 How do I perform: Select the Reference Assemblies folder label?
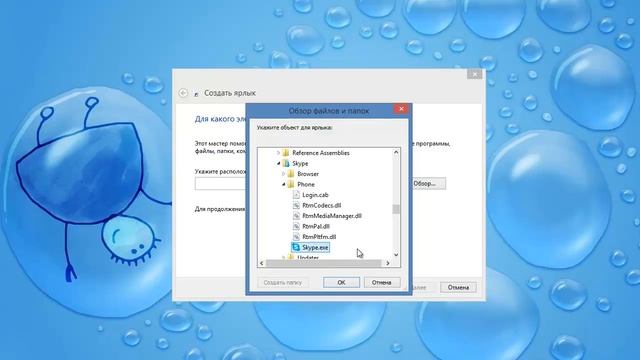321,153
